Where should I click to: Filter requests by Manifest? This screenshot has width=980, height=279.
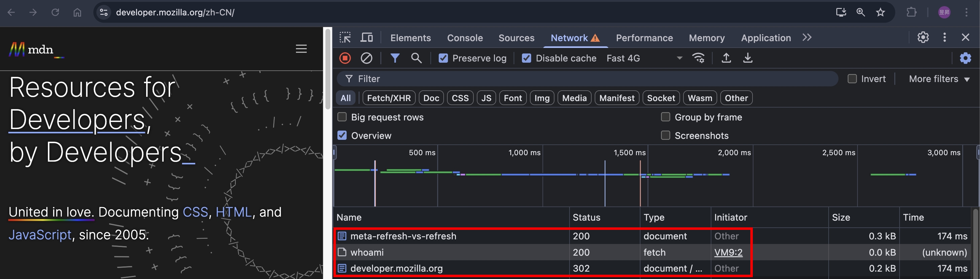[617, 98]
